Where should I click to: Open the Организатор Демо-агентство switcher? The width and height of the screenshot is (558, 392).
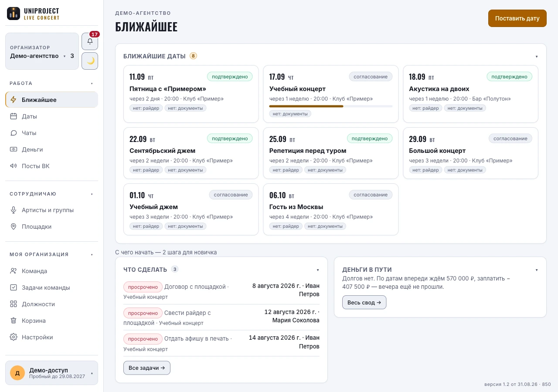(42, 51)
